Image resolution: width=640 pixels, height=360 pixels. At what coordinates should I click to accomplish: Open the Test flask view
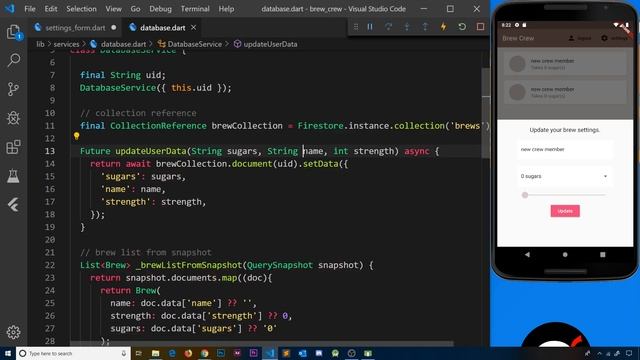pos(13,176)
